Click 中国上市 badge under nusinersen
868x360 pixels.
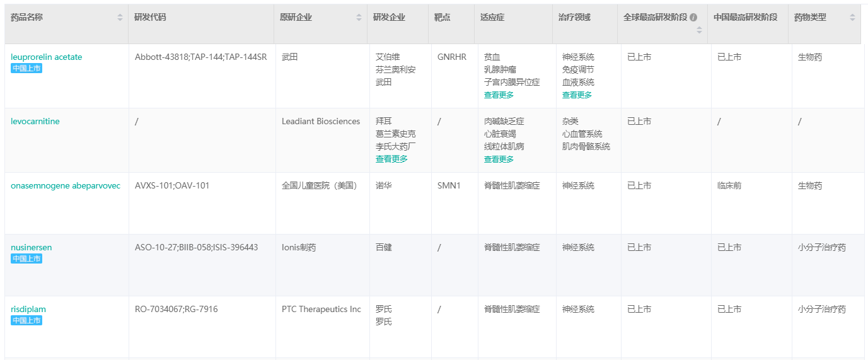(26, 258)
